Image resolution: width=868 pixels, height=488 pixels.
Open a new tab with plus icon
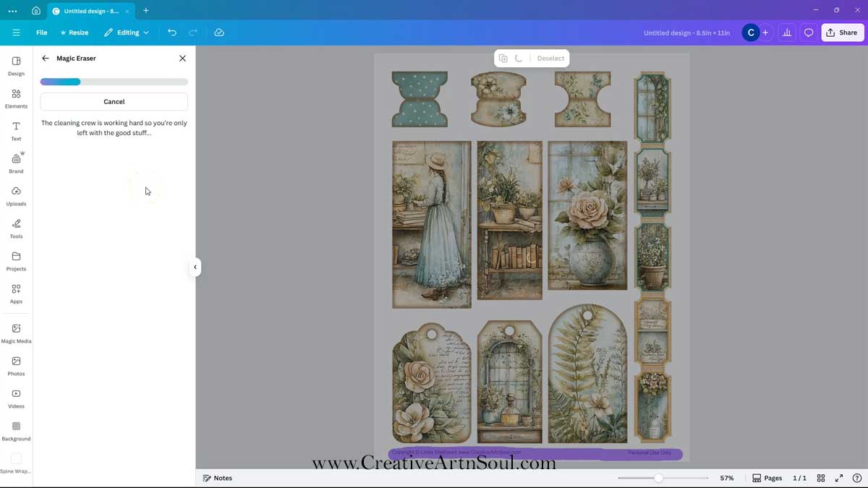pyautogui.click(x=145, y=11)
